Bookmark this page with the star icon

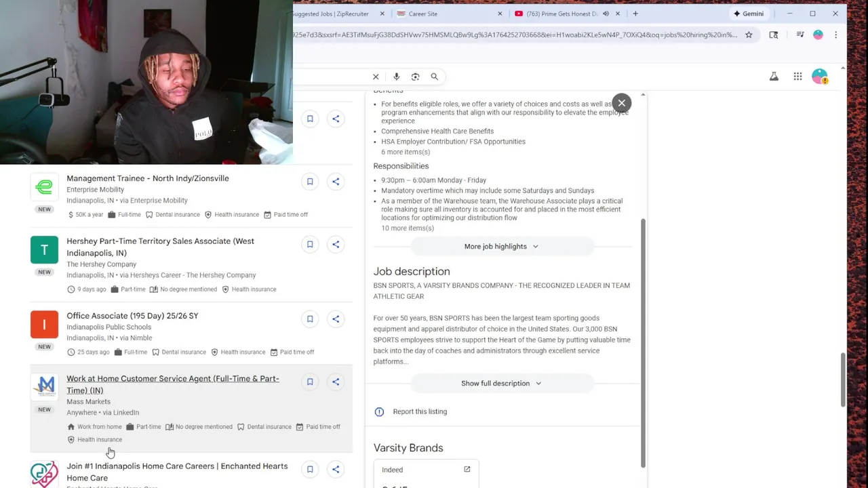point(749,35)
